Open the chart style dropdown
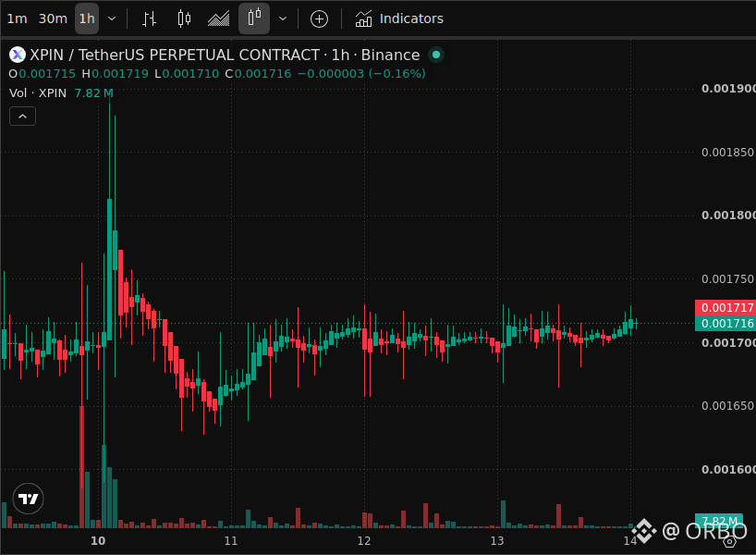The image size is (756, 555). (283, 18)
